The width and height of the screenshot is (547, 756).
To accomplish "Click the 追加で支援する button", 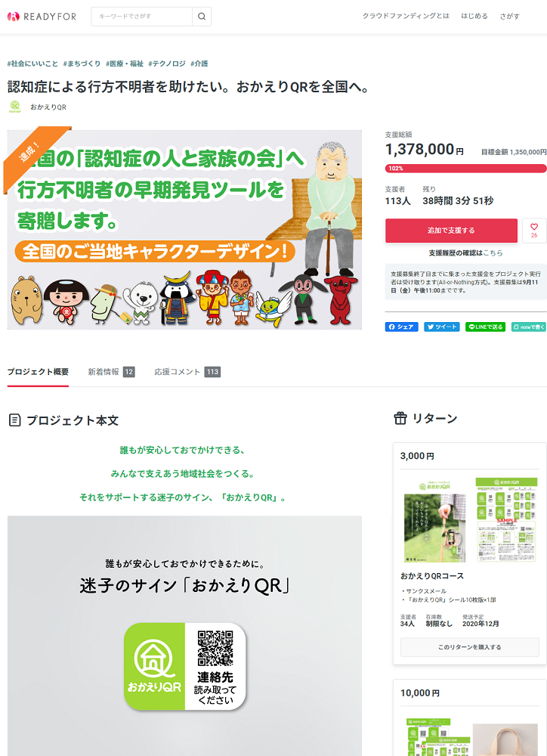I will pos(451,231).
